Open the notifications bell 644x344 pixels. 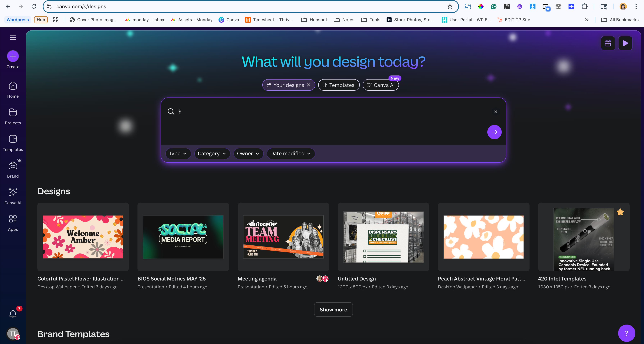click(x=13, y=313)
